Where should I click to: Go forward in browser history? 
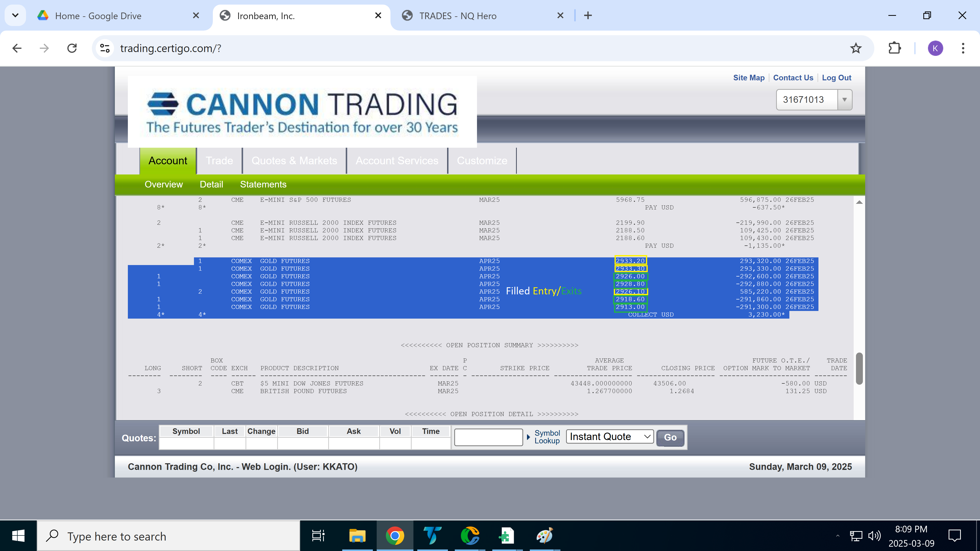[x=44, y=48]
